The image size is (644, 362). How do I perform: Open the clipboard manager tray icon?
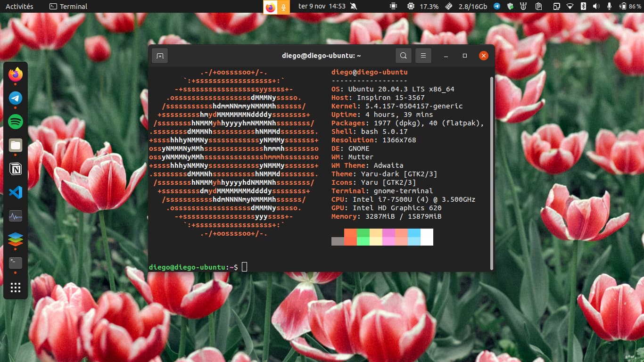pos(539,7)
